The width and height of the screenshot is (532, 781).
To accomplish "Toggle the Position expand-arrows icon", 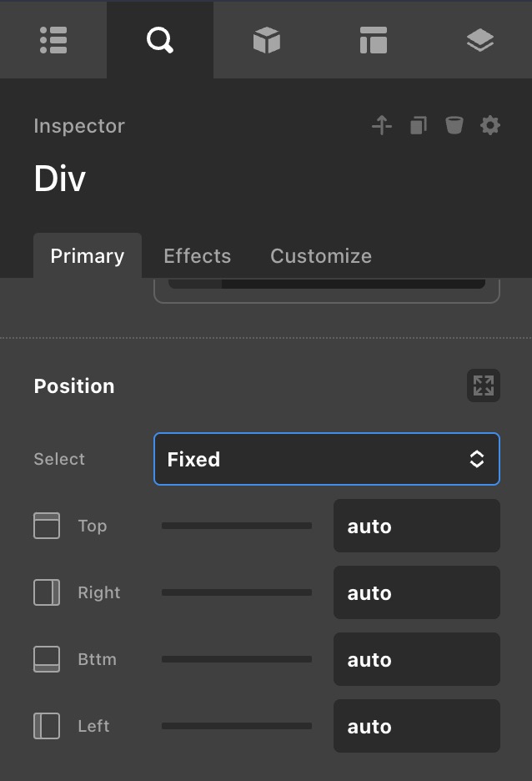I will point(483,385).
